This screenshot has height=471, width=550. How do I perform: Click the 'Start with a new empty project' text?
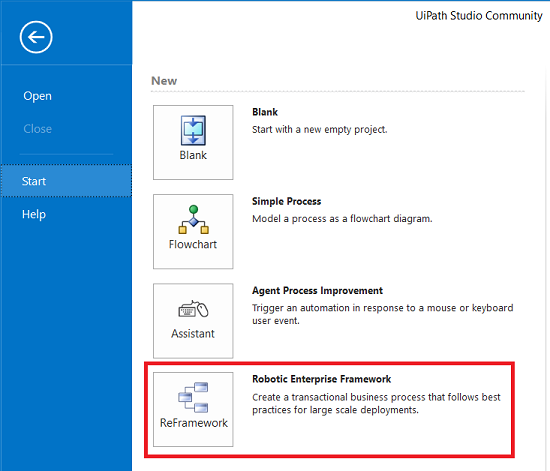(320, 129)
